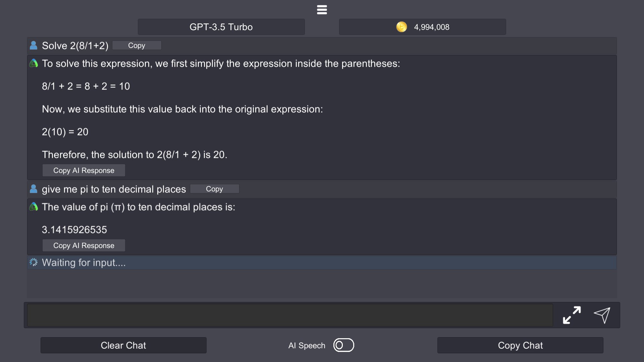Image resolution: width=644 pixels, height=362 pixels.
Task: Copy AI Response for the math solution
Action: (x=84, y=170)
